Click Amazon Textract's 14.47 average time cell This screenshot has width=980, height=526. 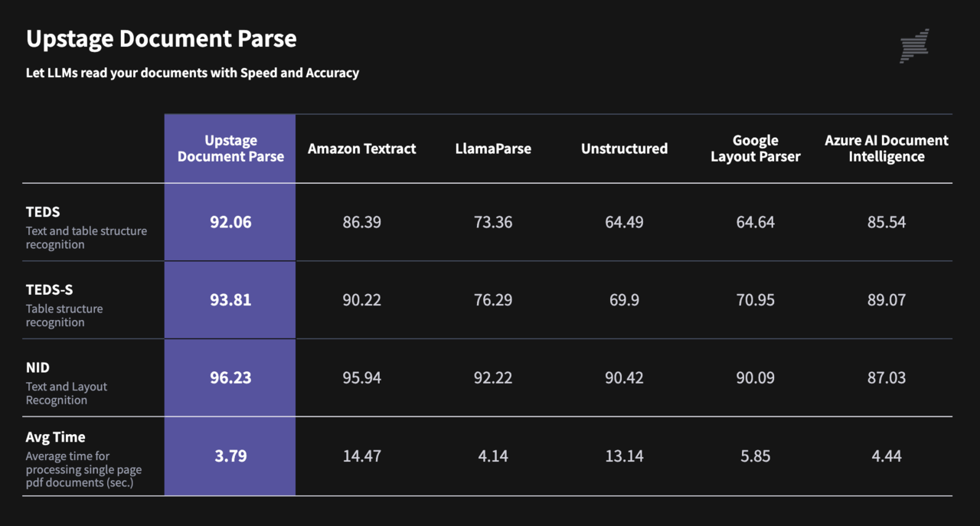click(x=361, y=456)
